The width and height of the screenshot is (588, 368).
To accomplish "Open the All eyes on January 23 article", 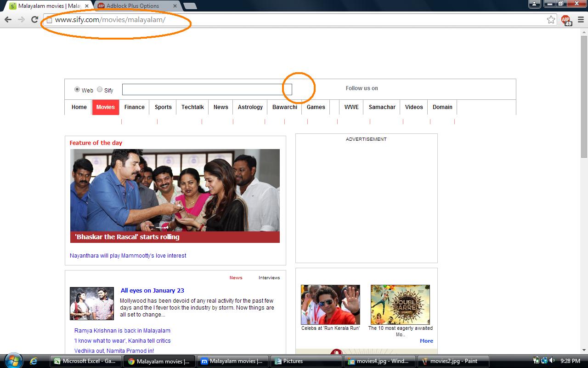I will point(153,291).
